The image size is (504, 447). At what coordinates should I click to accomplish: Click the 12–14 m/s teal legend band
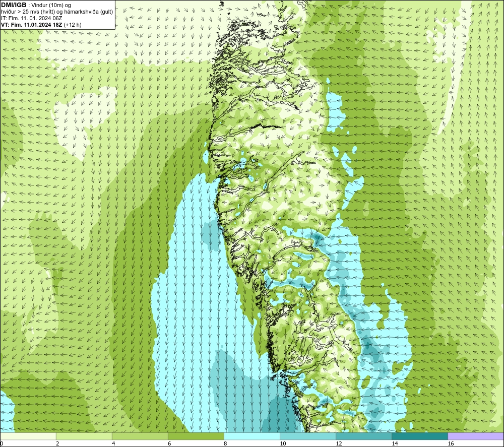click(x=364, y=436)
